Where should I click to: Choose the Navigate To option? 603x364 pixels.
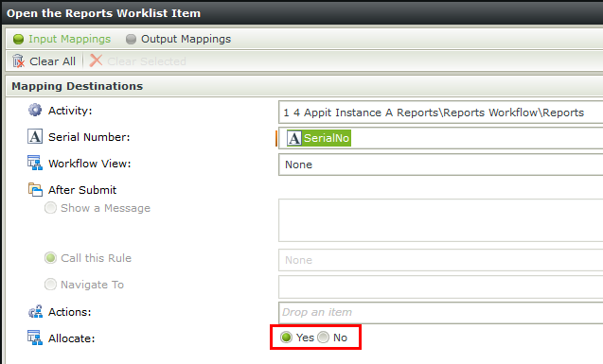50,285
